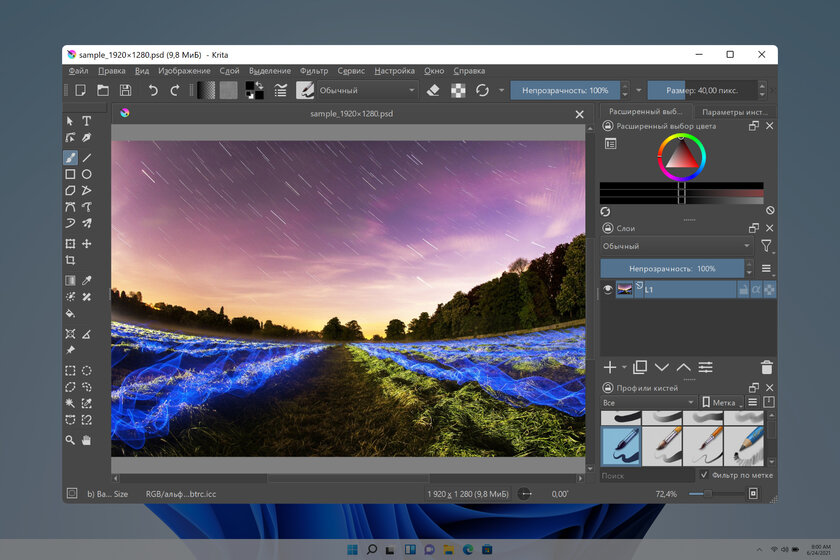Select the Move tool
The image size is (840, 560).
click(86, 244)
